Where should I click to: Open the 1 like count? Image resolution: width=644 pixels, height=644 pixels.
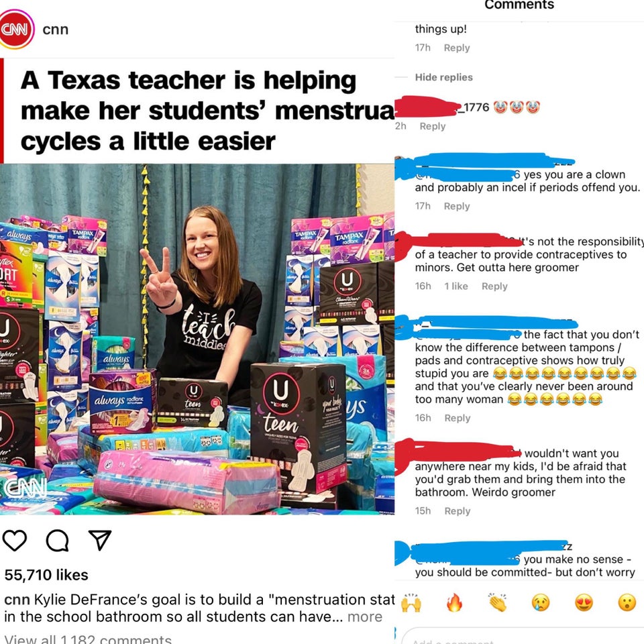(x=456, y=286)
